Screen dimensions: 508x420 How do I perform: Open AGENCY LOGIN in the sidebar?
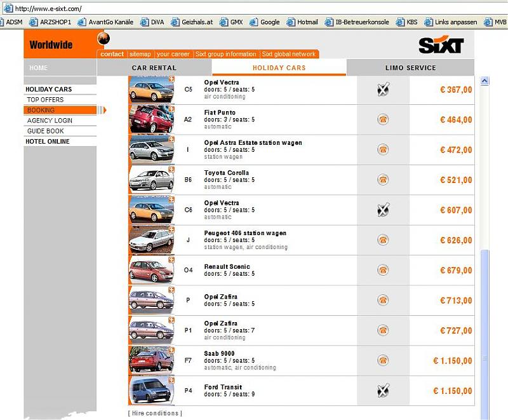(x=60, y=121)
